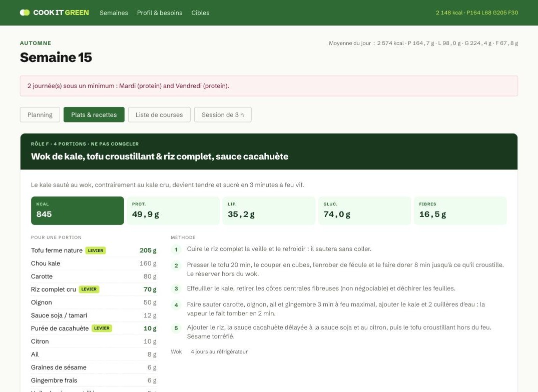Screen dimensions: 538x392
Task: Click the step text about cooking rice the day before
Action: click(x=279, y=249)
